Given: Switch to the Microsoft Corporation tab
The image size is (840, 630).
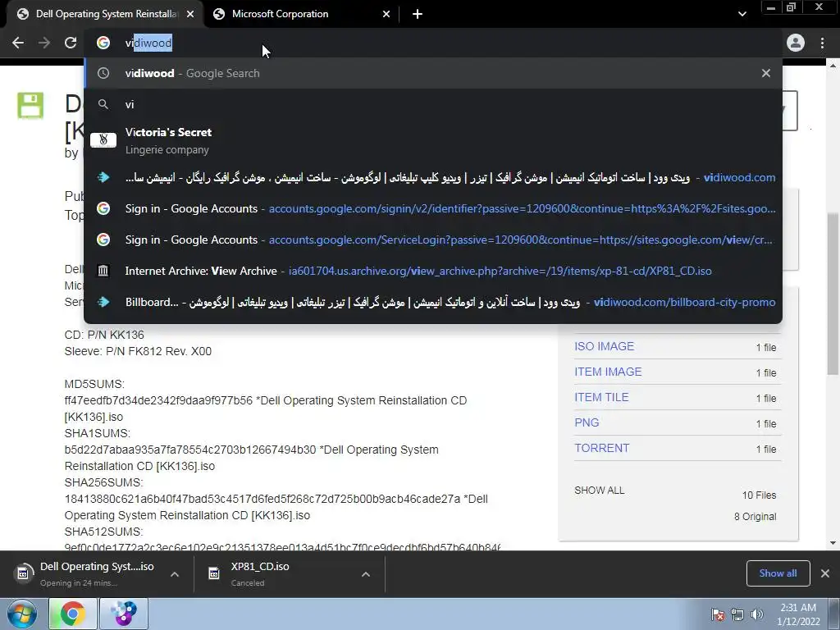Looking at the screenshot, I should pos(301,14).
